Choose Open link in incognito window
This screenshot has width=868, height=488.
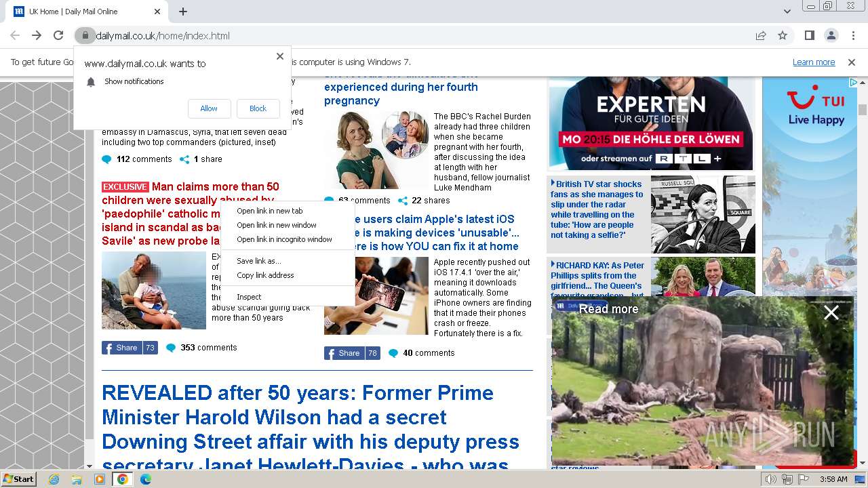288,239
